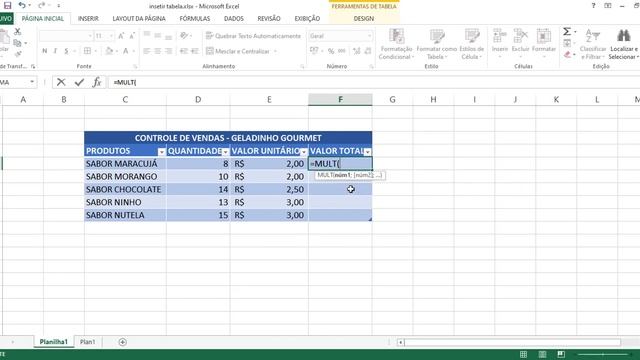Open Formatar como Tabela gallery
Viewport: 640px width, 360px height.
[x=436, y=44]
